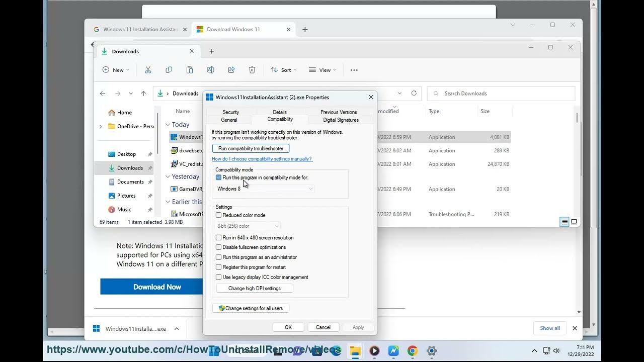Click the Paste clipboard icon in Explorer toolbar
644x362 pixels.
click(x=189, y=70)
